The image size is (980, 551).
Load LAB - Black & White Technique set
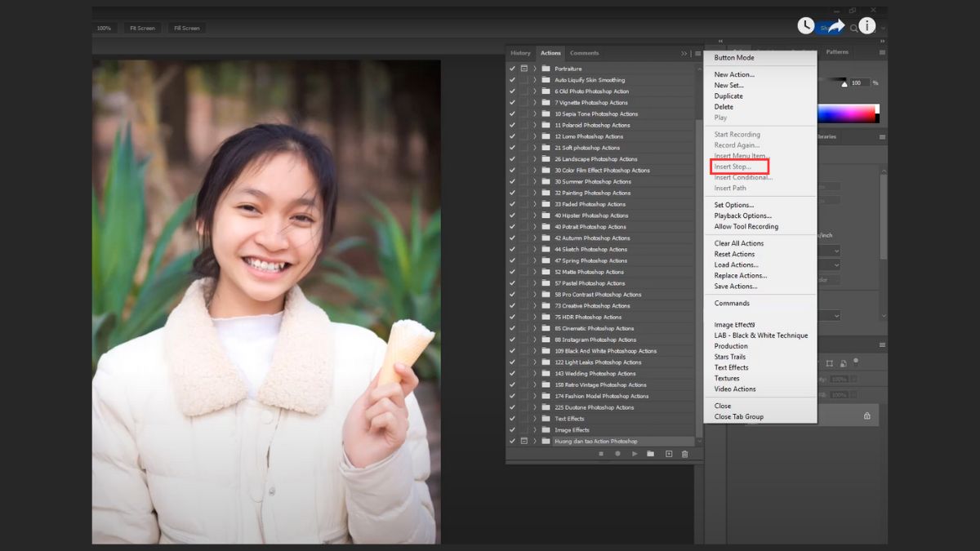coord(761,335)
